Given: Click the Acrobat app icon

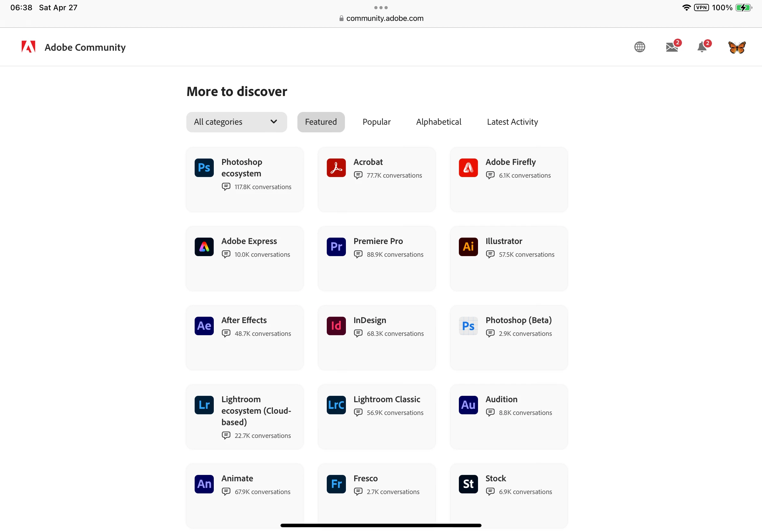Looking at the screenshot, I should [336, 168].
